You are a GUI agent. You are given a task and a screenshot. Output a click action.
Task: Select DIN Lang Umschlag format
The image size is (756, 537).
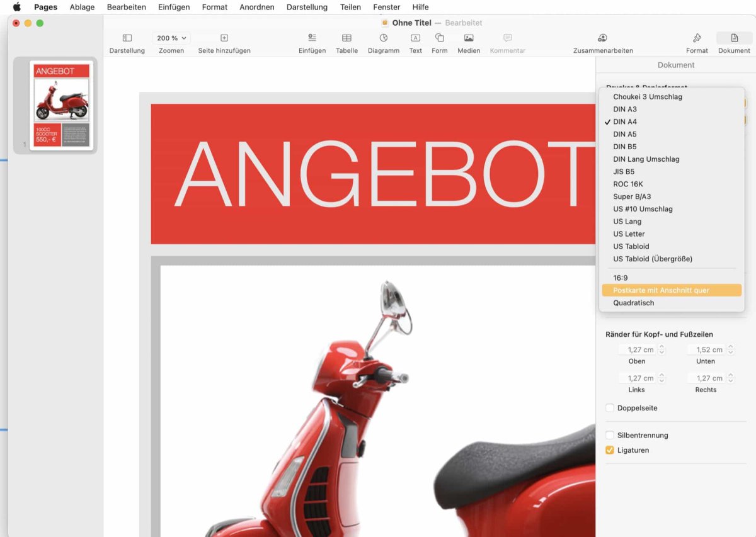672,159
